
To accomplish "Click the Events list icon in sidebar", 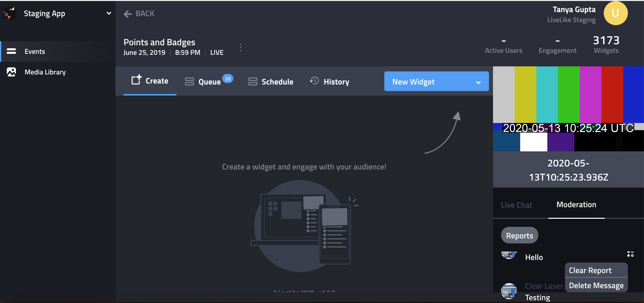I will (11, 51).
